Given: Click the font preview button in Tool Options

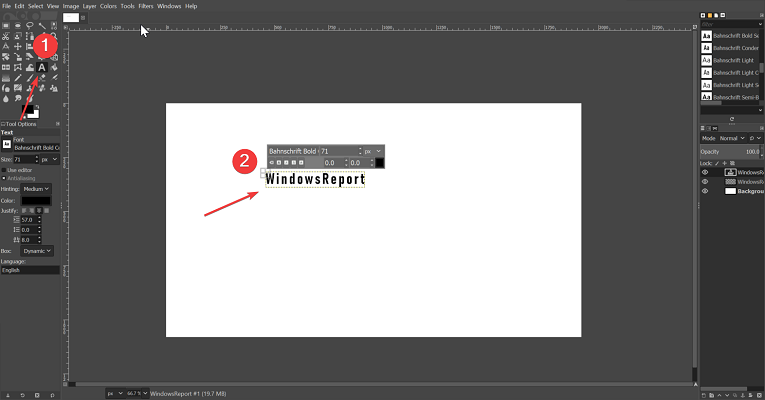Looking at the screenshot, I should (6, 144).
